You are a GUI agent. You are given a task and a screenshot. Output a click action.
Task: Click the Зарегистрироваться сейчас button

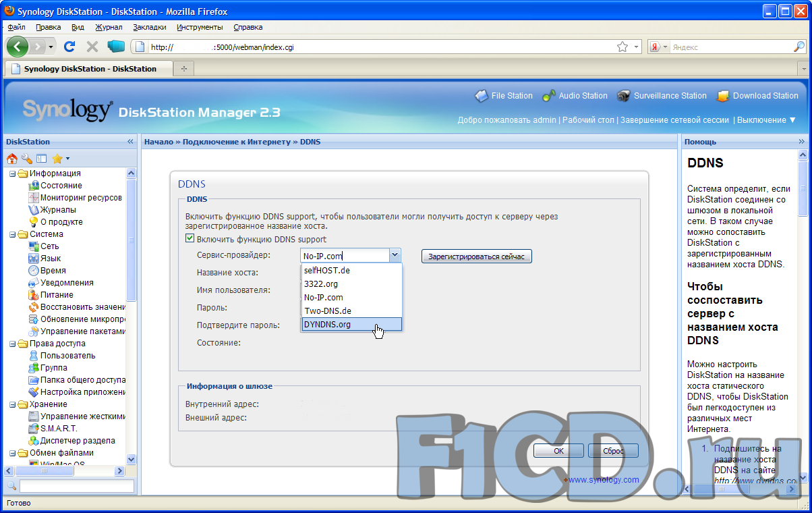[x=477, y=256]
